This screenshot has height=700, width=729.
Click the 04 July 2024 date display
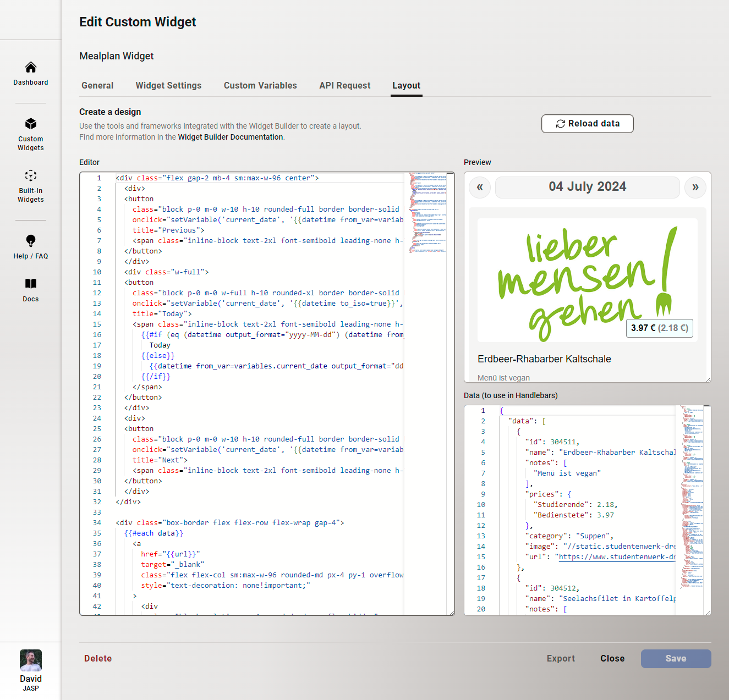click(x=587, y=187)
